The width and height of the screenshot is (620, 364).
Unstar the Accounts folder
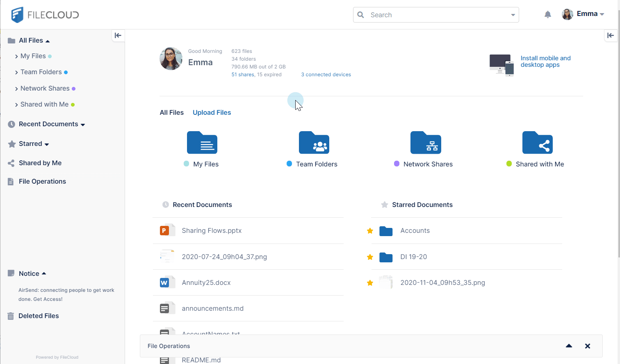[x=370, y=231]
